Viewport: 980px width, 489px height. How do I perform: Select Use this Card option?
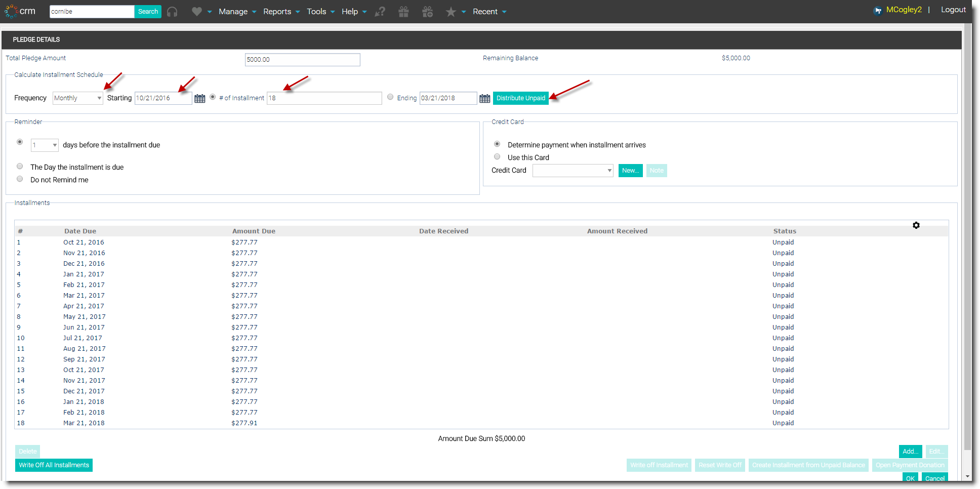click(x=497, y=156)
